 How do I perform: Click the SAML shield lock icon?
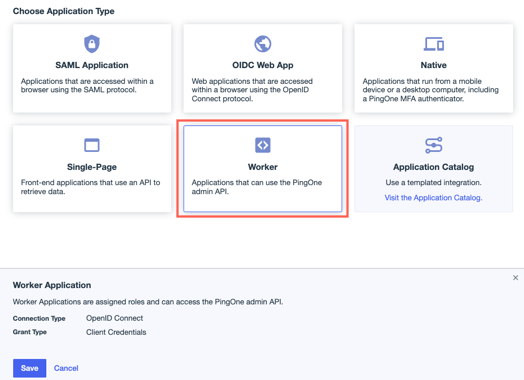(92, 44)
